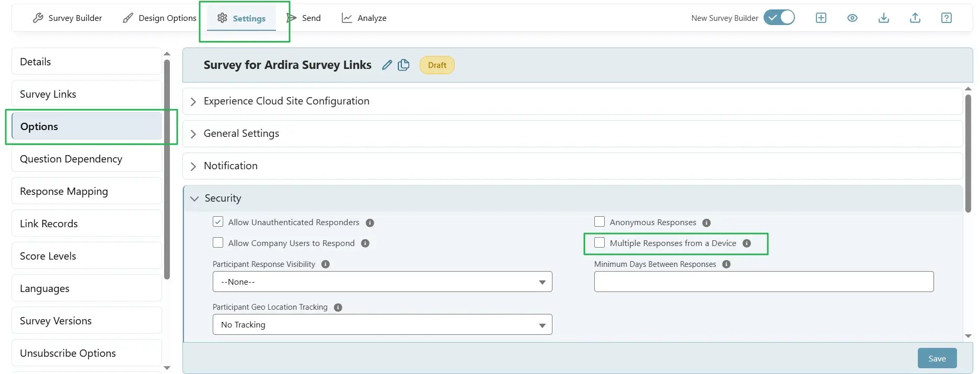Click the main panel scrollbar thumb

pos(968,154)
